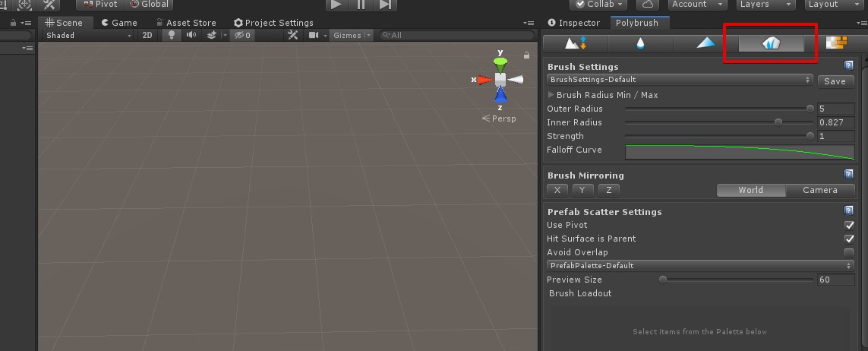Click the scene gizmo center cube

coord(500,79)
